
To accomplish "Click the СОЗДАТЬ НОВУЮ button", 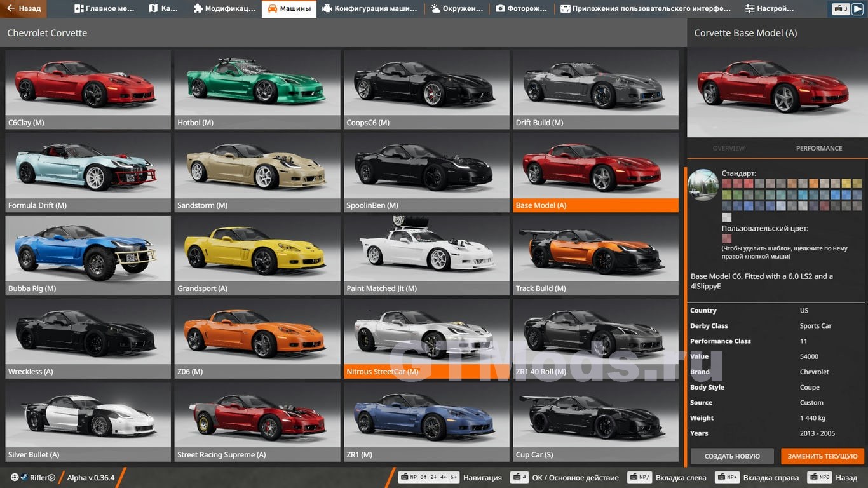I will (x=732, y=456).
